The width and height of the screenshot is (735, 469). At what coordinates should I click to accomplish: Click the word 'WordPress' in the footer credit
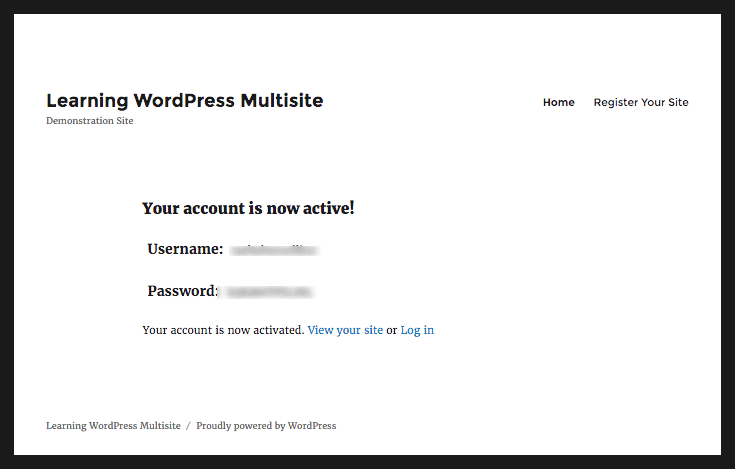(312, 426)
